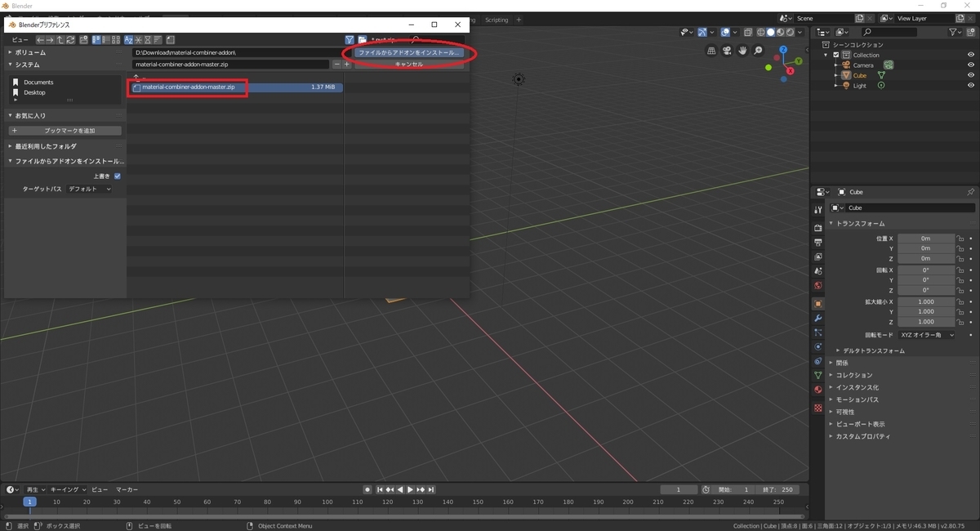
Task: Toggle the overwrite checkbox
Action: pos(118,176)
